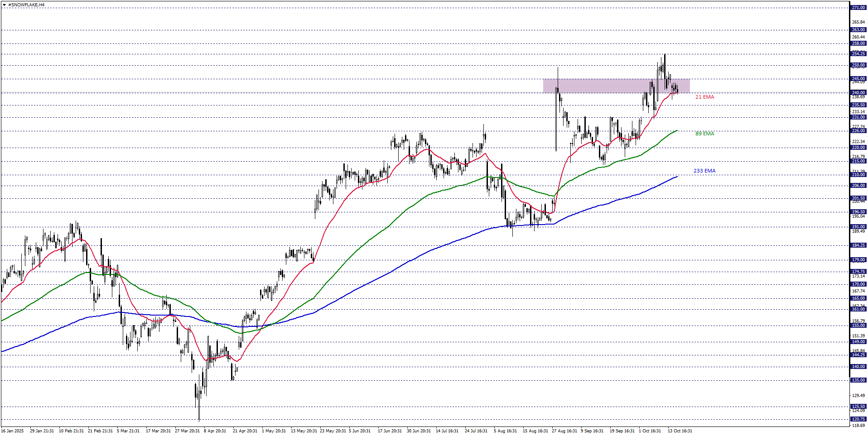This screenshot has width=868, height=436.
Task: Click the 206.00 price level tag
Action: pos(858,186)
